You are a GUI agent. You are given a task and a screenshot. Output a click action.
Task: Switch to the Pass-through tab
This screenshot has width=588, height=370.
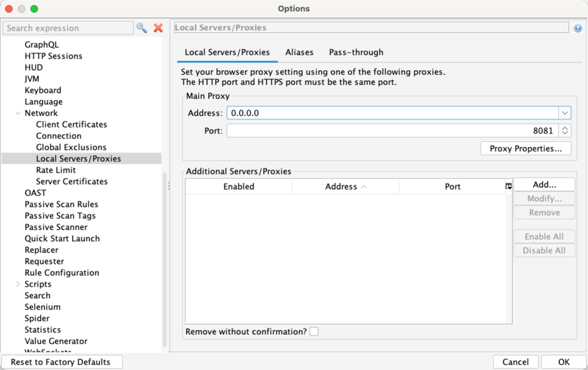pos(356,52)
